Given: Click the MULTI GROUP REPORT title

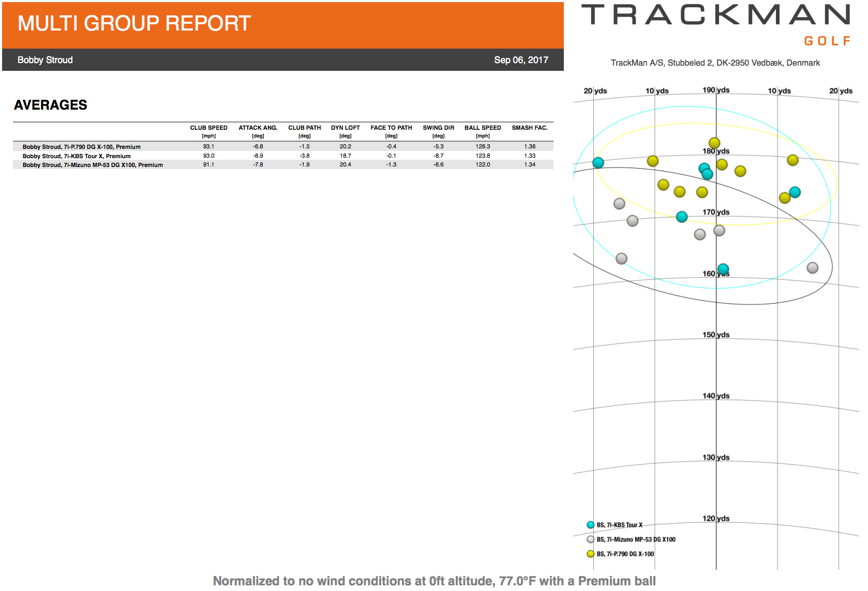Looking at the screenshot, I should (134, 23).
